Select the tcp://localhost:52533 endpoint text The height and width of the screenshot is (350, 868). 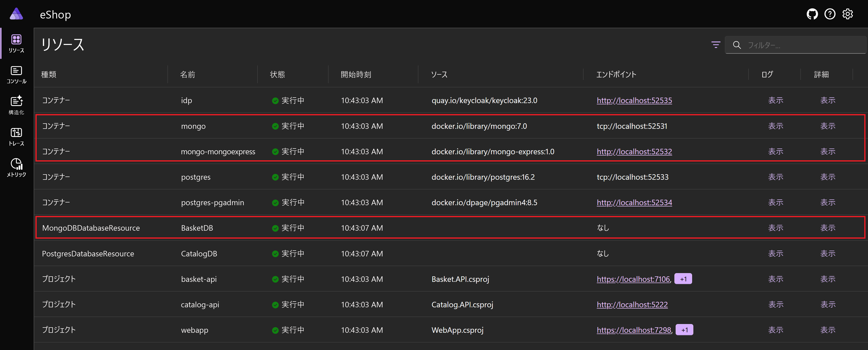pyautogui.click(x=632, y=177)
